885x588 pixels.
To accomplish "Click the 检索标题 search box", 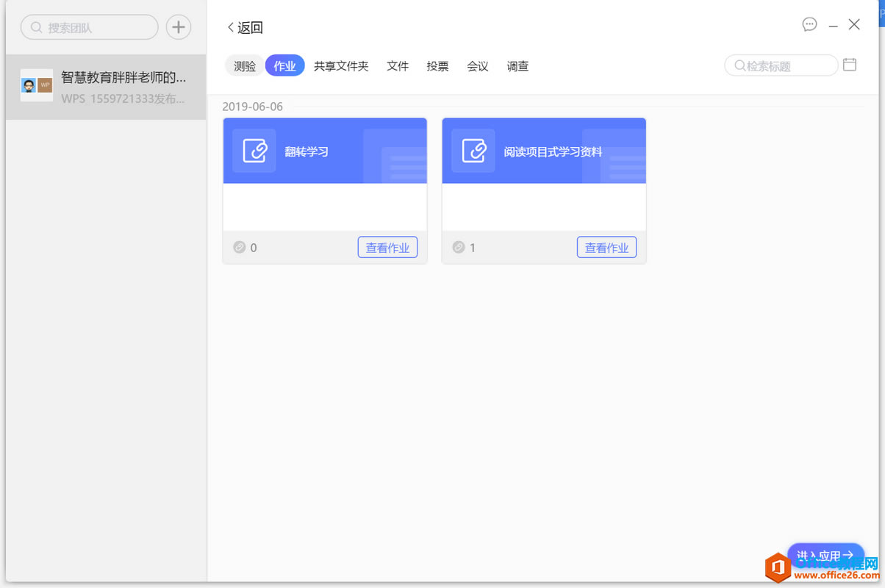I will (787, 66).
